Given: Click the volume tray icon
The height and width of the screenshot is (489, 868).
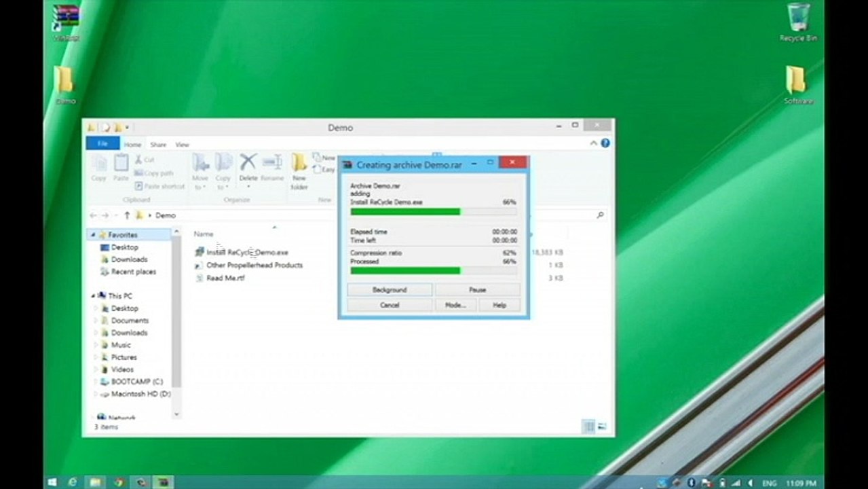Looking at the screenshot, I should tap(750, 483).
